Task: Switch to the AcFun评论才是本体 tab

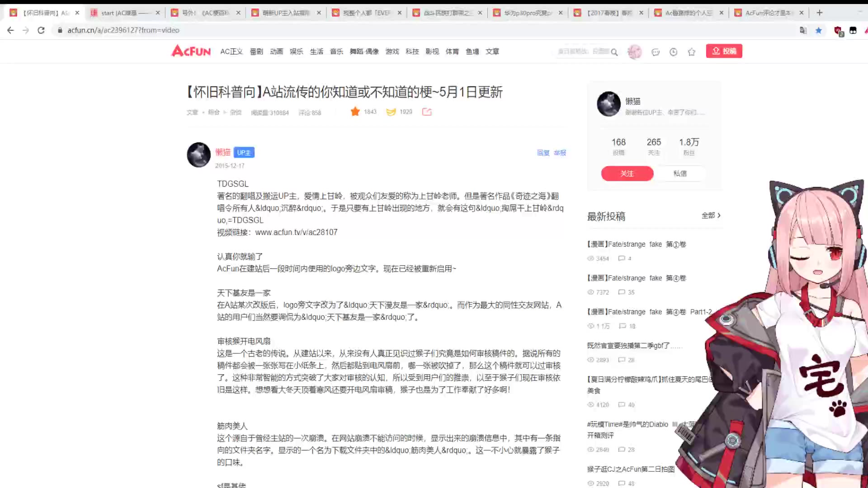Action: point(769,13)
